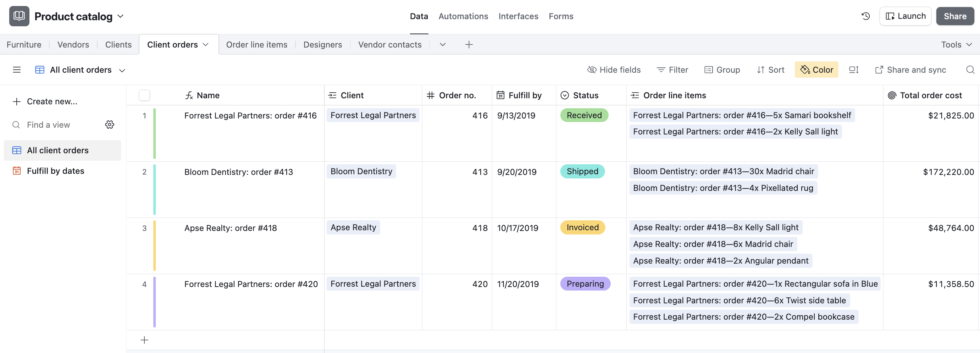Open the Sort settings
Viewport: 980px width, 353px height.
(x=770, y=70)
